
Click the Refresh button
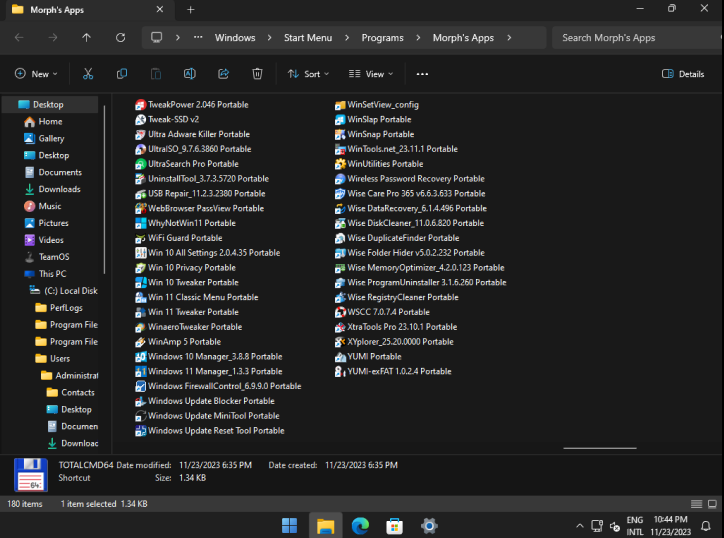click(x=121, y=37)
